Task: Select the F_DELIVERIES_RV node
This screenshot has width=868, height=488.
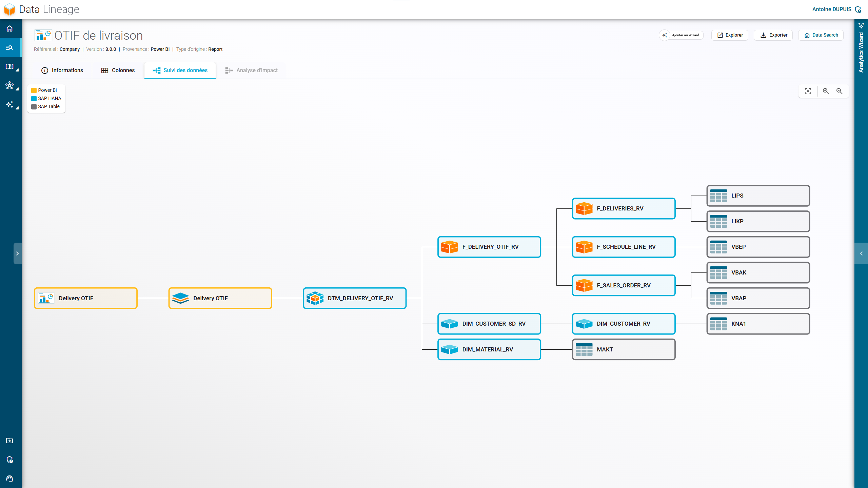Action: (x=624, y=209)
